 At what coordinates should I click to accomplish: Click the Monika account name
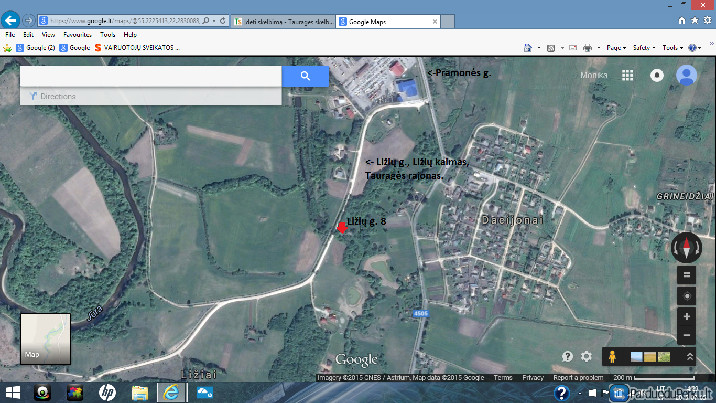pos(594,75)
